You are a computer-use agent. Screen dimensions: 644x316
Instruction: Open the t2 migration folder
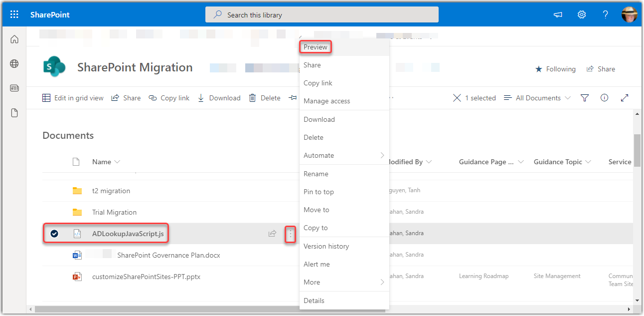point(111,191)
